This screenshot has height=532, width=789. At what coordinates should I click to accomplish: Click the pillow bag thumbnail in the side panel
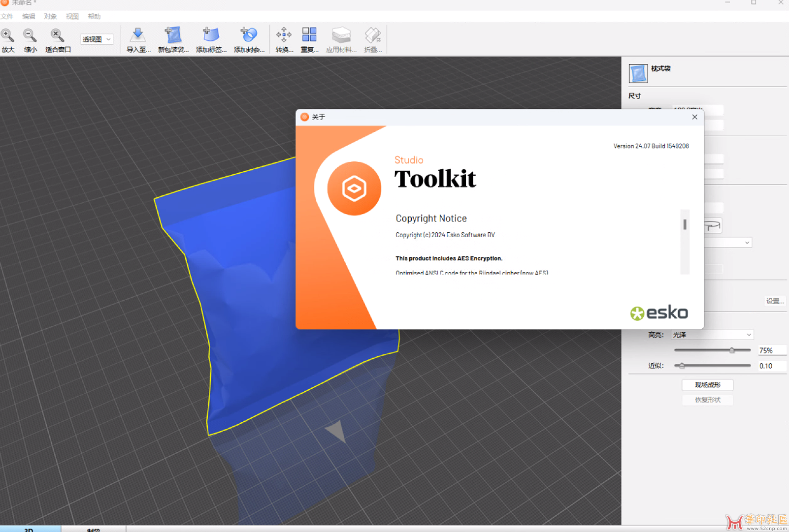click(x=638, y=73)
